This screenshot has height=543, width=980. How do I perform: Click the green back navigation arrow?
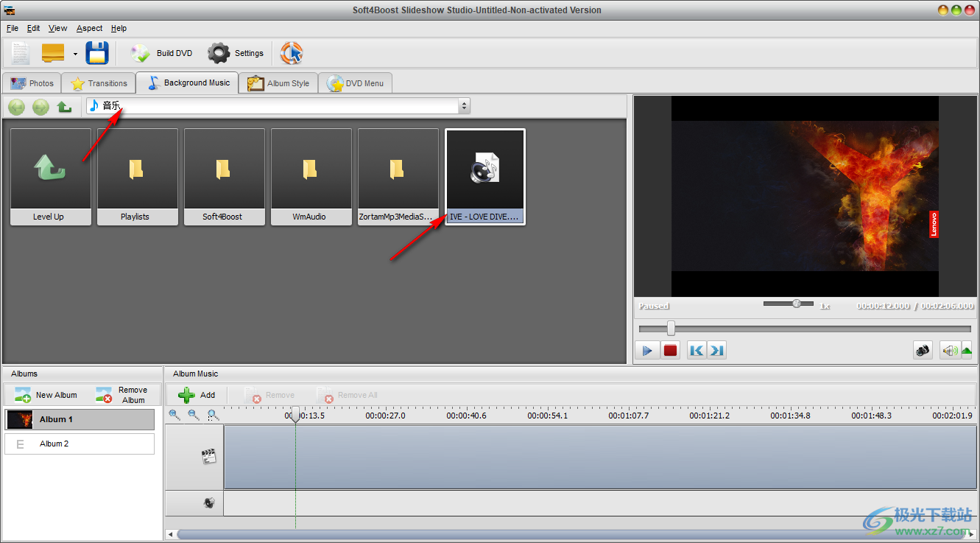pyautogui.click(x=17, y=107)
